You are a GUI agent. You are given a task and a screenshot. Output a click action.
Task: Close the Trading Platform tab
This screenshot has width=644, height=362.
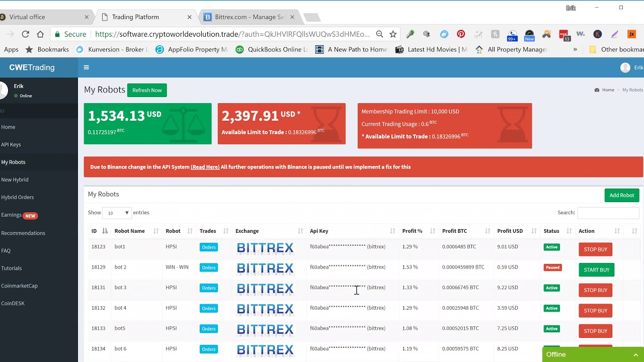point(189,17)
